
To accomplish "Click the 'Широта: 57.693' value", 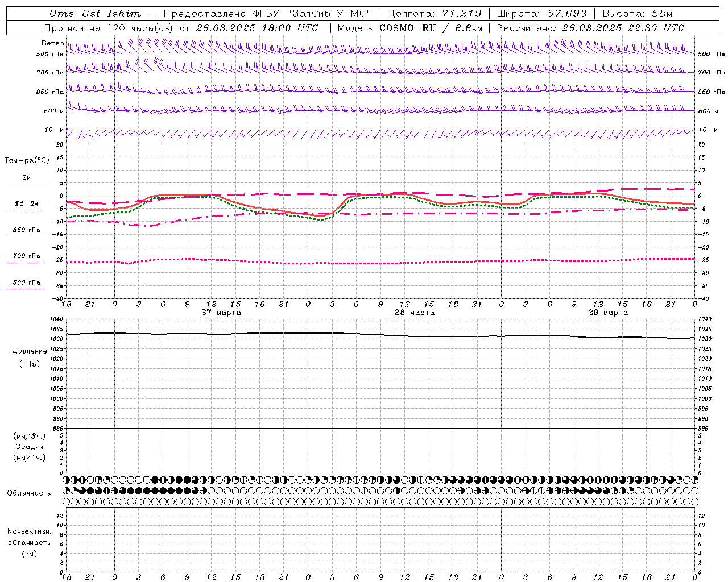I will (541, 14).
